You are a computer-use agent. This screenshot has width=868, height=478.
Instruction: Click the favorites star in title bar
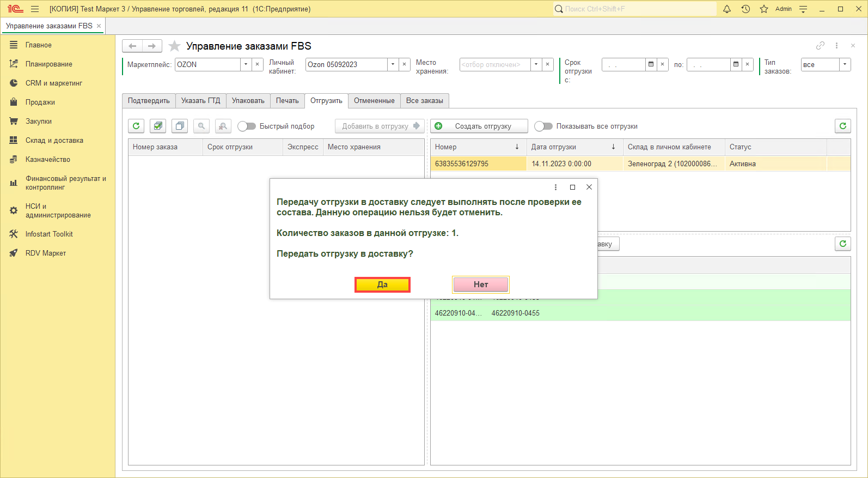pyautogui.click(x=764, y=9)
